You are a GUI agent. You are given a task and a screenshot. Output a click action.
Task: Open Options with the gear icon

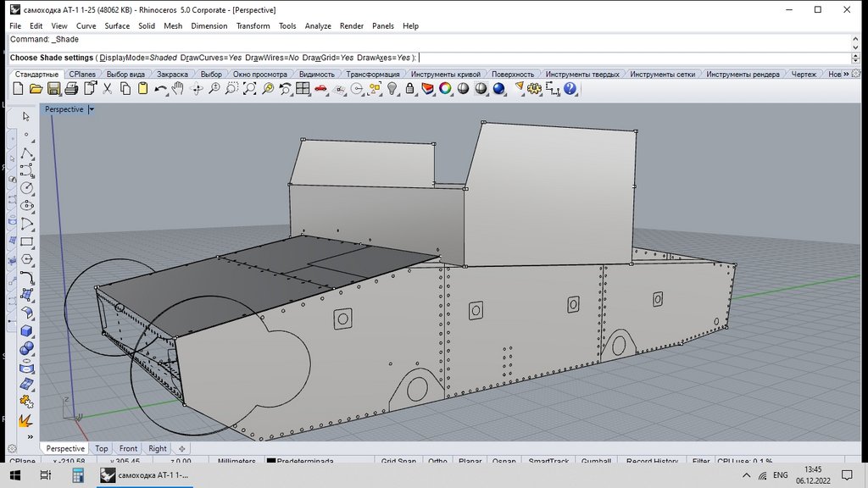[x=534, y=88]
